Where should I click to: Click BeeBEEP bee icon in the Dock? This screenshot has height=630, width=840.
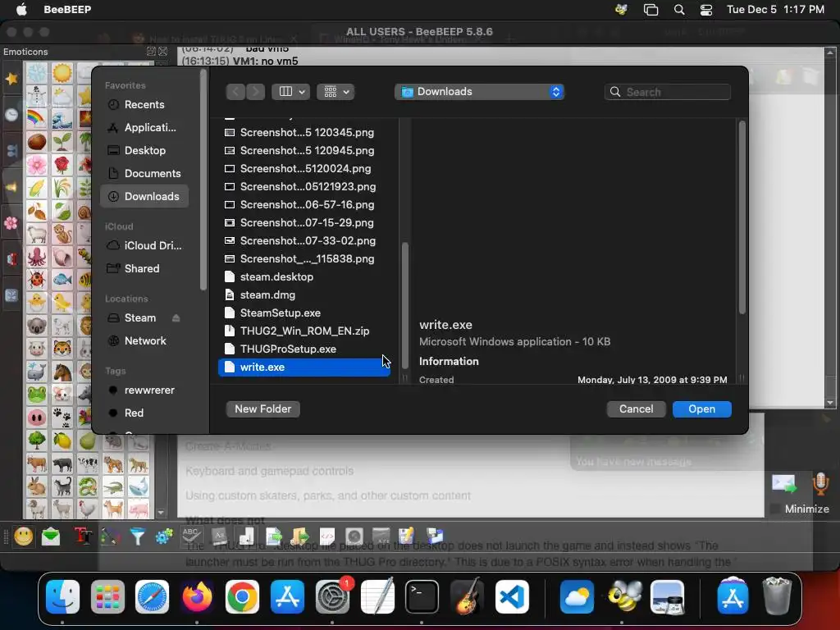pyautogui.click(x=624, y=596)
